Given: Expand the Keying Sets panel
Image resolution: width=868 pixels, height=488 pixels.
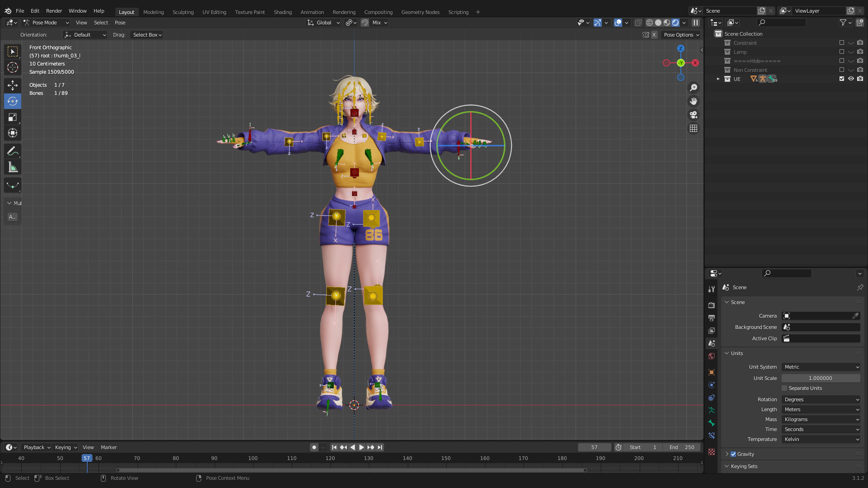Looking at the screenshot, I should point(726,466).
